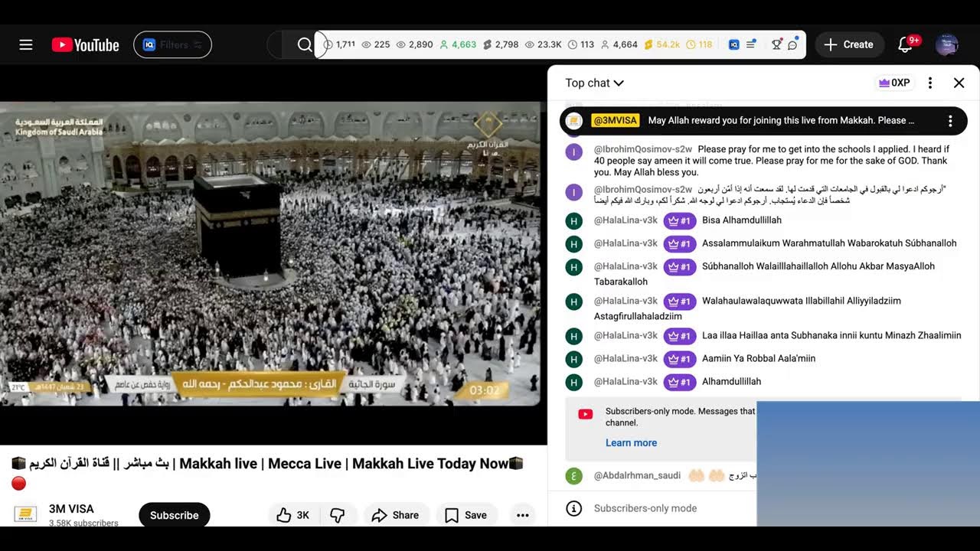Click the 4,664 person stat
Viewport: 980px width, 551px height.
pos(619,45)
